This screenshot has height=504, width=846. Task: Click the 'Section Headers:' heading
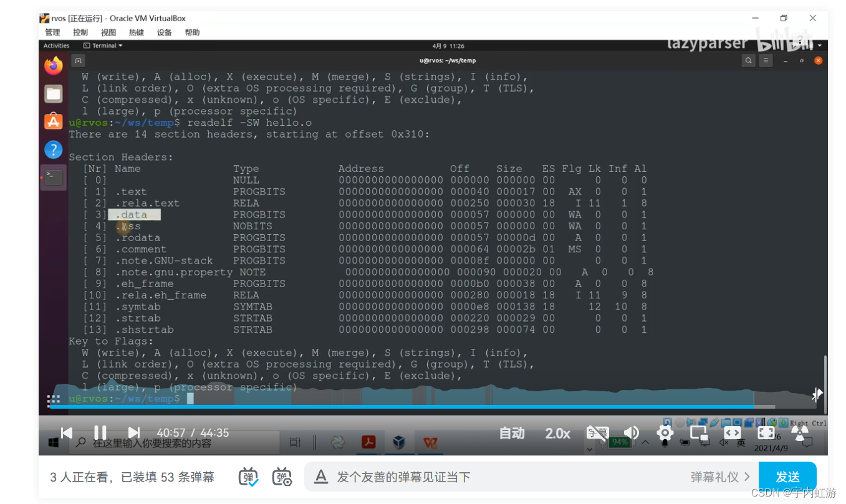click(121, 157)
